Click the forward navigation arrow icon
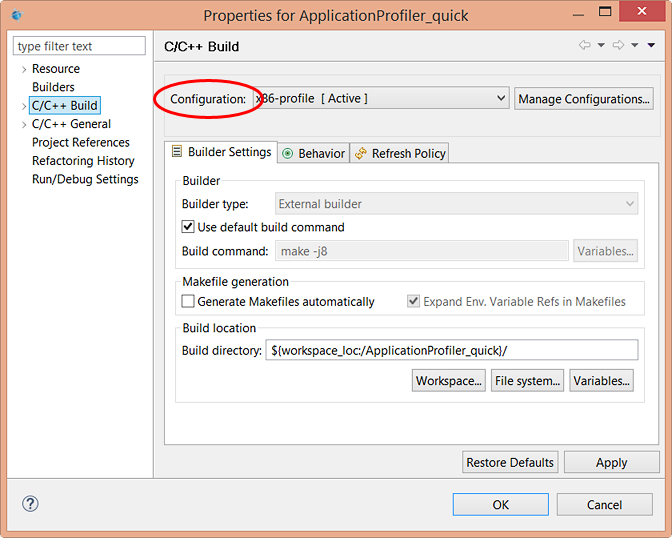The height and width of the screenshot is (538, 672). click(x=618, y=45)
